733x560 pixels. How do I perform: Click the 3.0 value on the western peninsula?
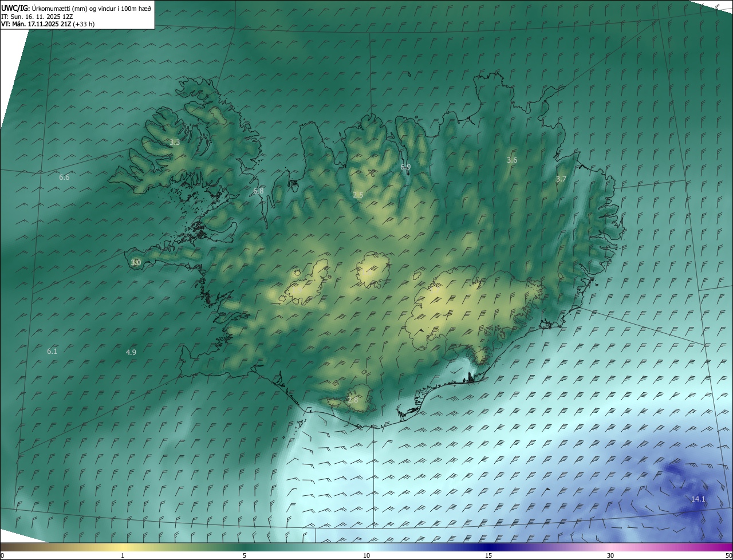click(136, 262)
